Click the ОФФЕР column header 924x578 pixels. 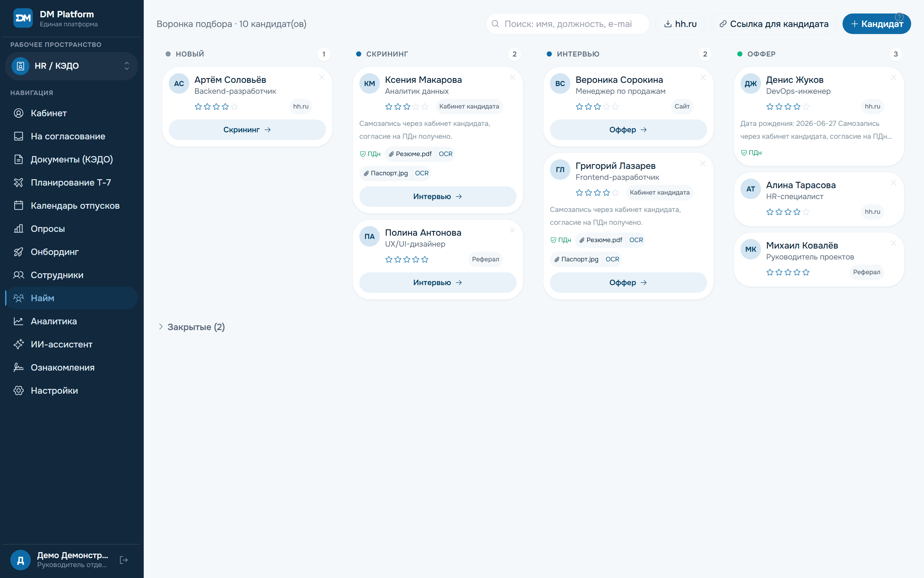tap(761, 54)
